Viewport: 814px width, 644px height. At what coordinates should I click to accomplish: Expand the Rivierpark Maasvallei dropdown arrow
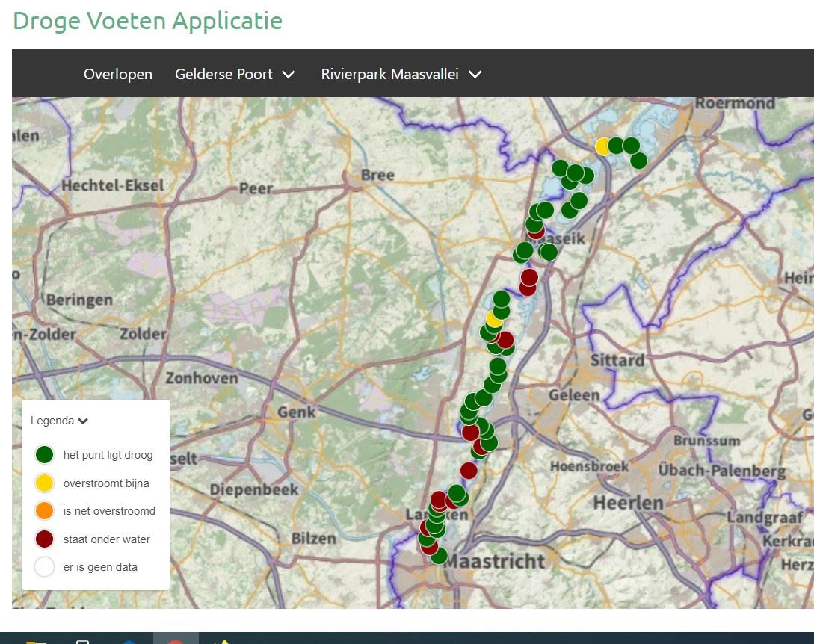coord(475,75)
